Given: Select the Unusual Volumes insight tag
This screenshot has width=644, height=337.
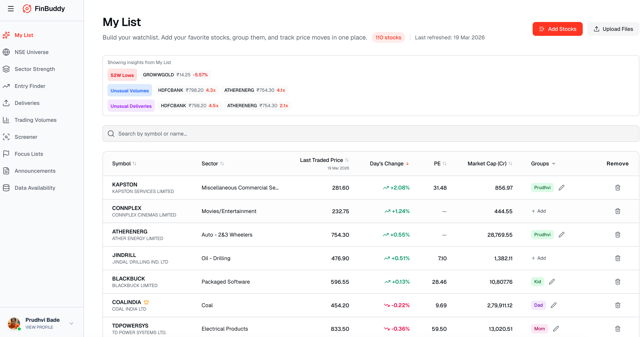Looking at the screenshot, I should [x=130, y=91].
